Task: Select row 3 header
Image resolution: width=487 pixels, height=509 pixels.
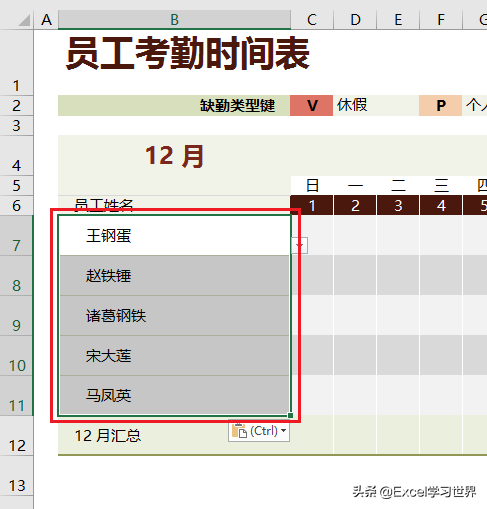Action: (x=16, y=126)
